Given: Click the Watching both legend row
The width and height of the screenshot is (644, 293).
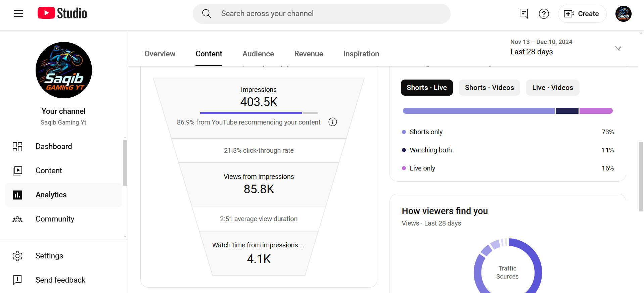Looking at the screenshot, I should point(508,150).
